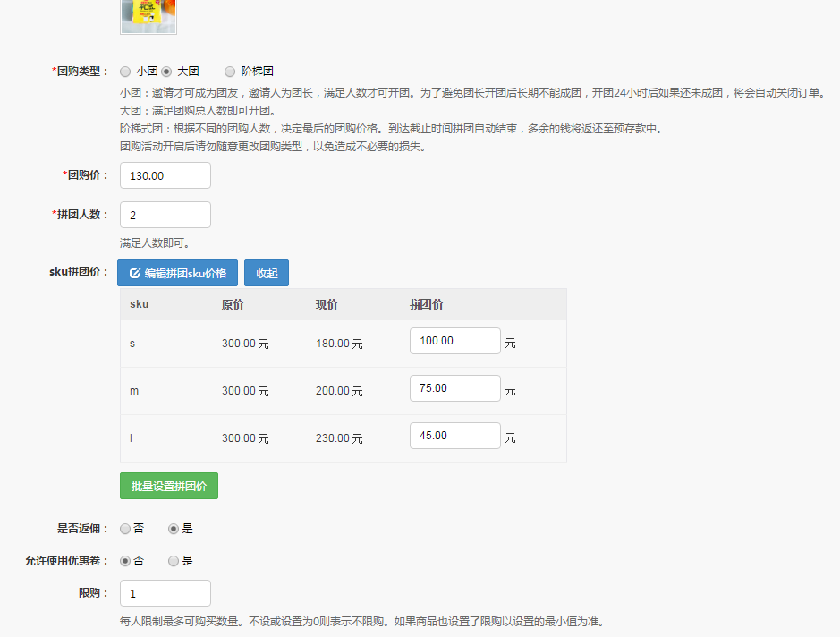Select 是 for 允许使用优惠卷
The height and width of the screenshot is (637, 840).
pyautogui.click(x=173, y=561)
